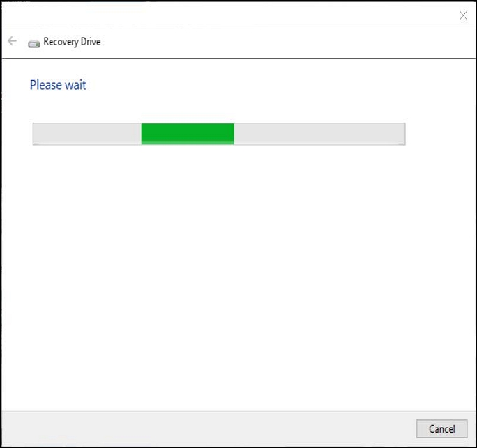Go back to the previous wizard page
477x448 pixels.
click(x=12, y=40)
